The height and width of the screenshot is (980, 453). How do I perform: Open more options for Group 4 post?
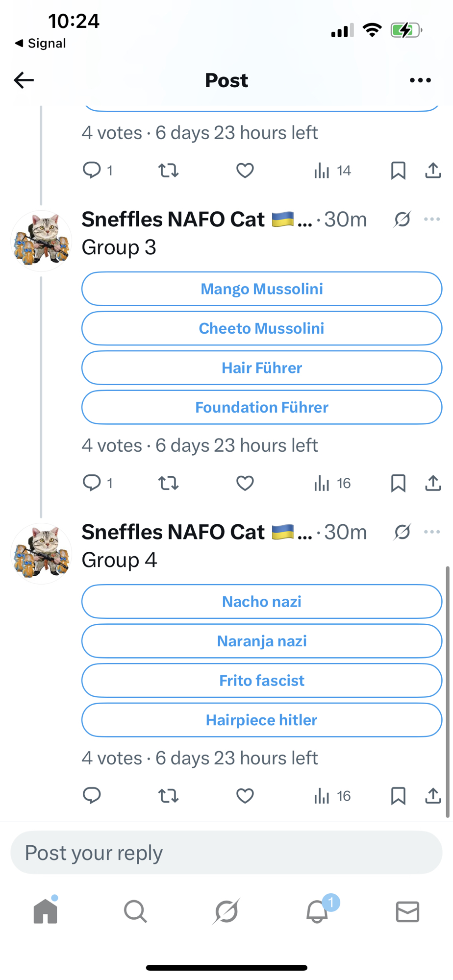pos(432,532)
